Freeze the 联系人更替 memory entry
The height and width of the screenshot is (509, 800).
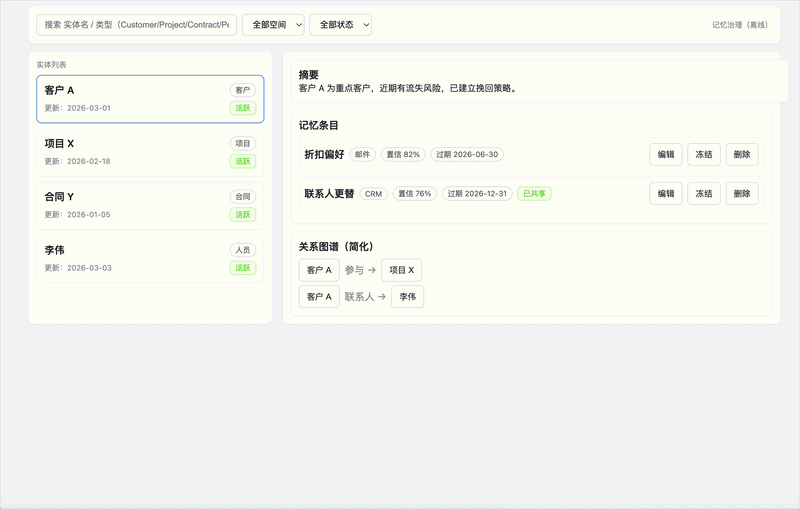coord(704,194)
